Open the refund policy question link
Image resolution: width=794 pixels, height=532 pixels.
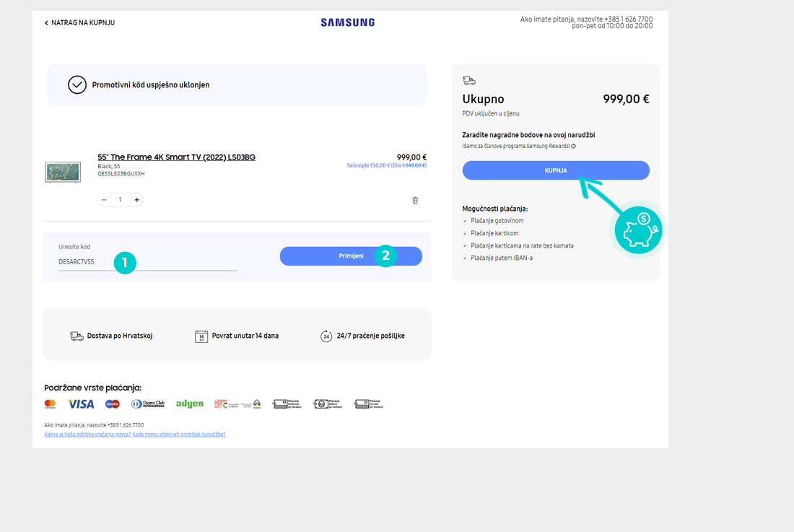87,435
